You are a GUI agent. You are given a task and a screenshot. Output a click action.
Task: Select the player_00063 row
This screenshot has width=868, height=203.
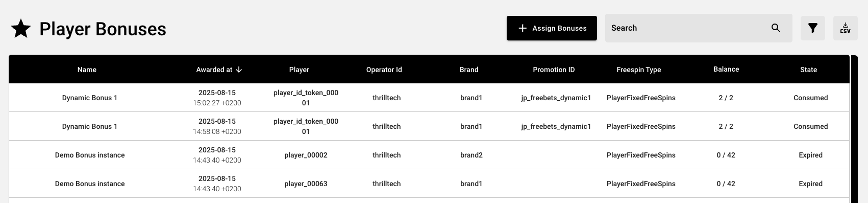(429, 184)
